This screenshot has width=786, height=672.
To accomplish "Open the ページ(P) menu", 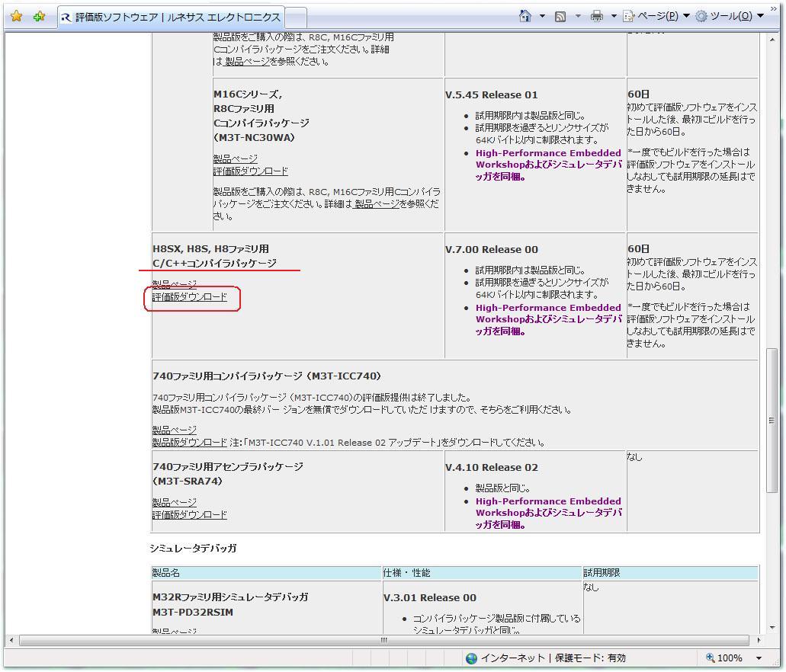I will [x=656, y=16].
